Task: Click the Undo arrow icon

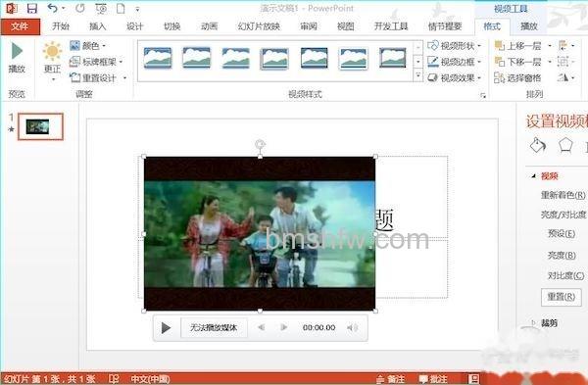Action: click(x=53, y=8)
